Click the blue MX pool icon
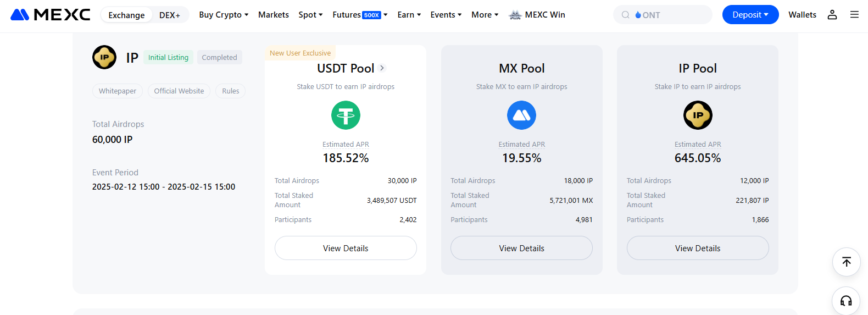This screenshot has width=868, height=315. (x=521, y=115)
